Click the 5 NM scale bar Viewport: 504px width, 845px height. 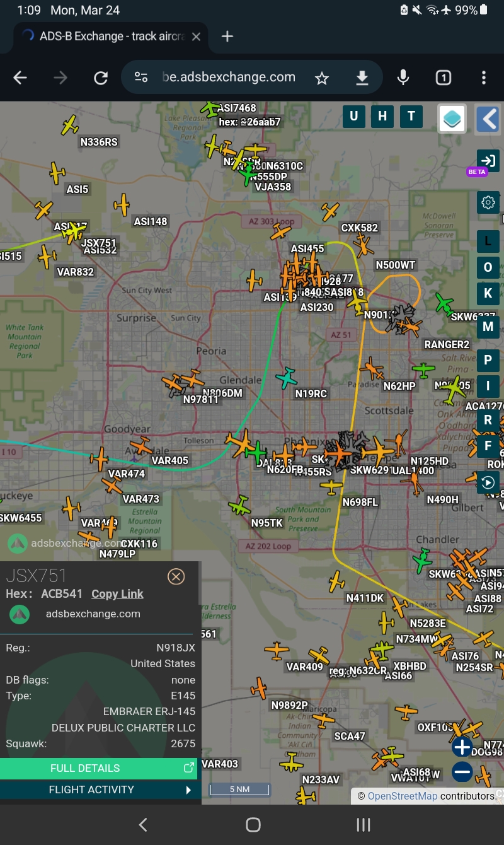[x=239, y=789]
